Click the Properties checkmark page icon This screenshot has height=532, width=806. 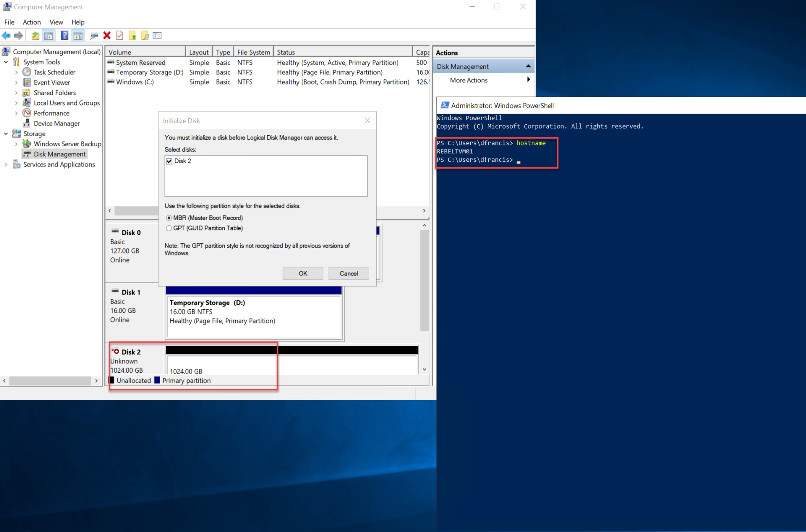[x=120, y=35]
